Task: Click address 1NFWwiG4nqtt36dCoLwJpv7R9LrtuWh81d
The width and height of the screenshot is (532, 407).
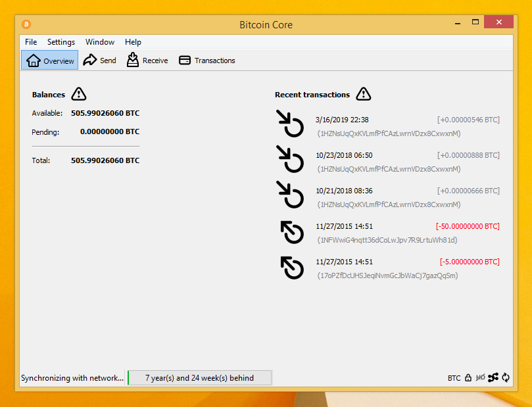Action: (387, 240)
